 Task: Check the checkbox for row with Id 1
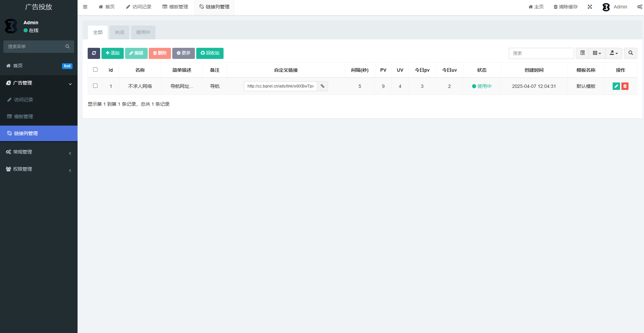point(95,86)
